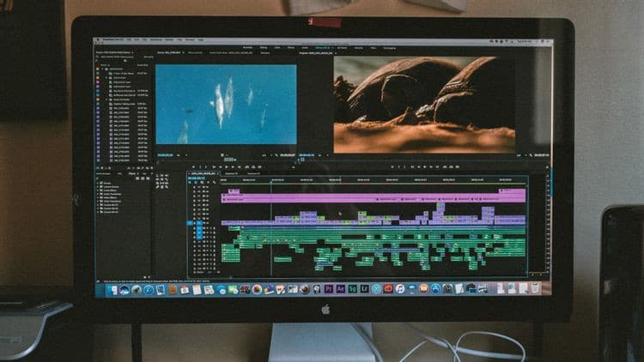
Task: Click the Source monitor timecode display
Action: 165,155
